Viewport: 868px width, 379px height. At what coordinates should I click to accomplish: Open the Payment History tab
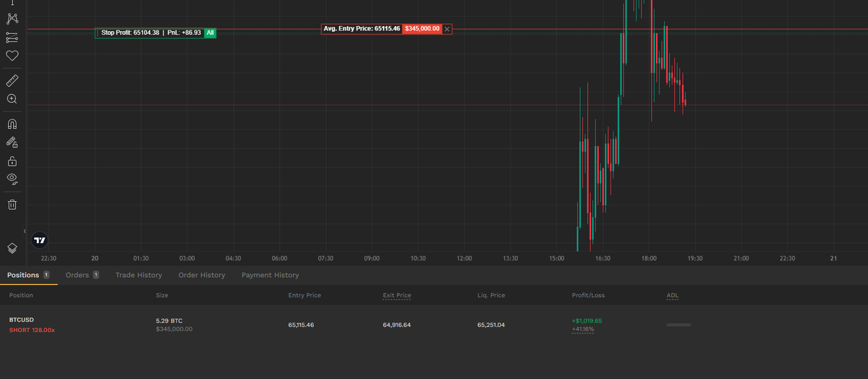(270, 275)
